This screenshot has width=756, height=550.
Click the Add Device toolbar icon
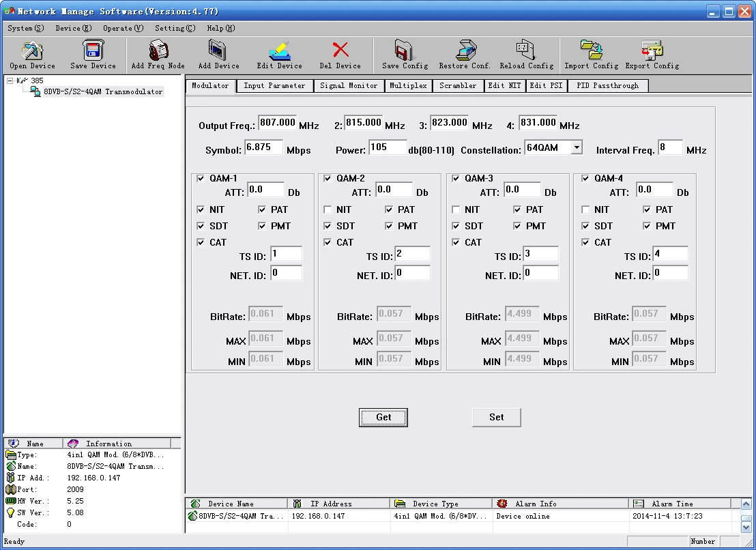[218, 51]
